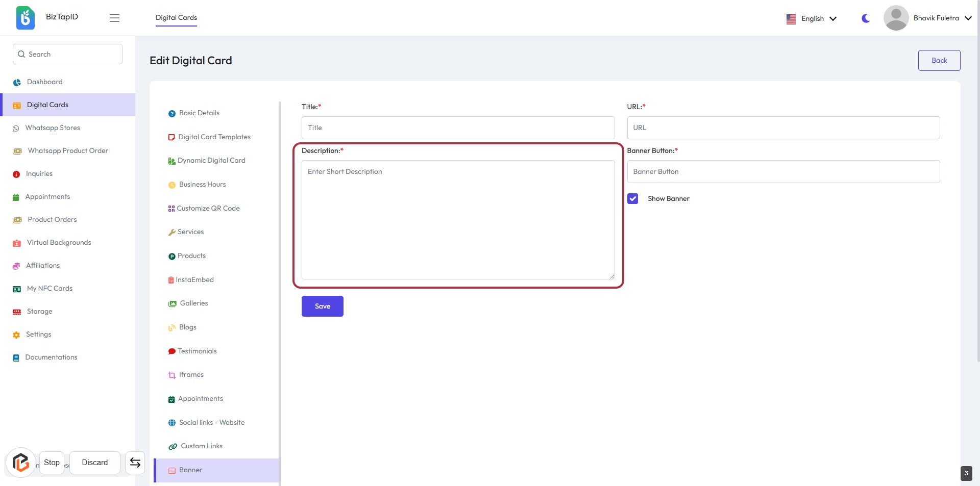The height and width of the screenshot is (486, 980).
Task: Click the Title input field
Action: [458, 128]
